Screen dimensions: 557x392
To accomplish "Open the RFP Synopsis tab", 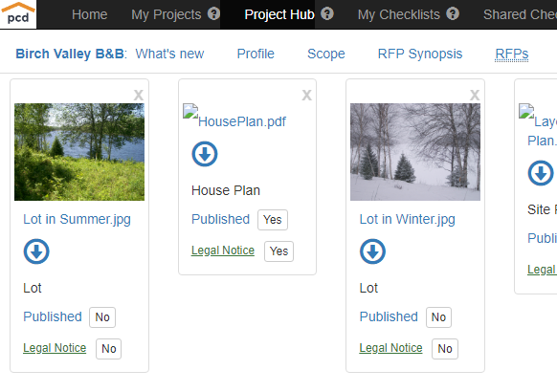I will click(x=420, y=54).
